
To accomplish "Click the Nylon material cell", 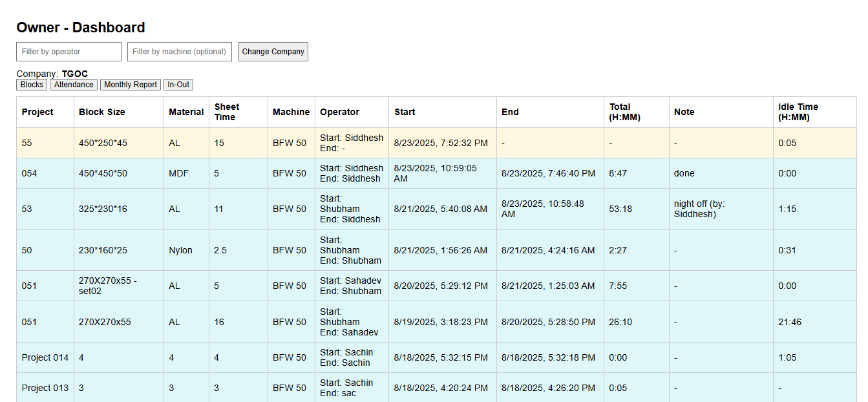I will click(181, 250).
